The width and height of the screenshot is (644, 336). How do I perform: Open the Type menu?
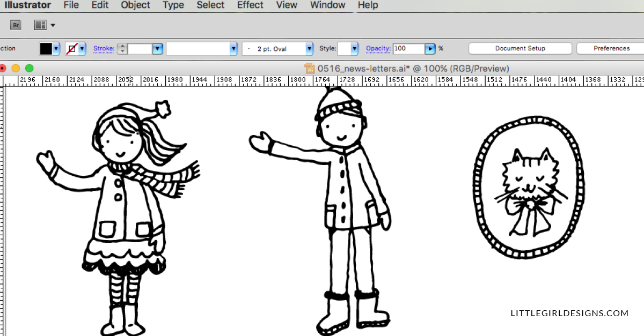point(173,5)
